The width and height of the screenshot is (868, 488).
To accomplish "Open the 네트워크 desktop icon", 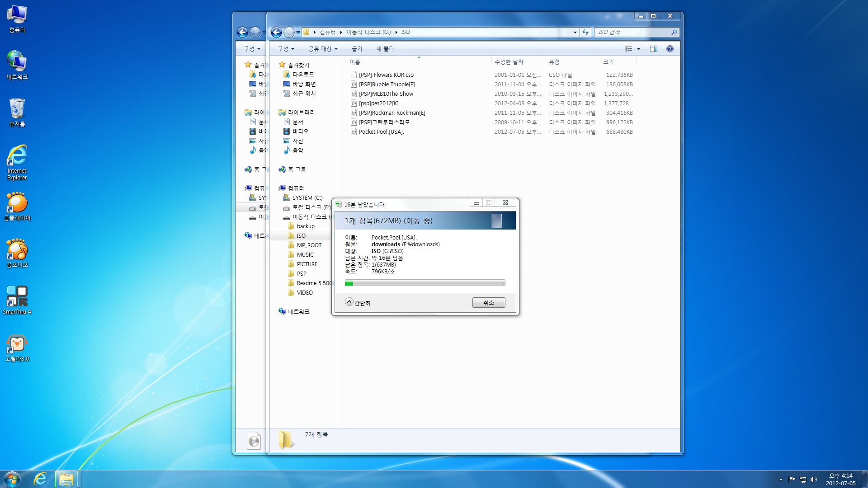I will [17, 66].
